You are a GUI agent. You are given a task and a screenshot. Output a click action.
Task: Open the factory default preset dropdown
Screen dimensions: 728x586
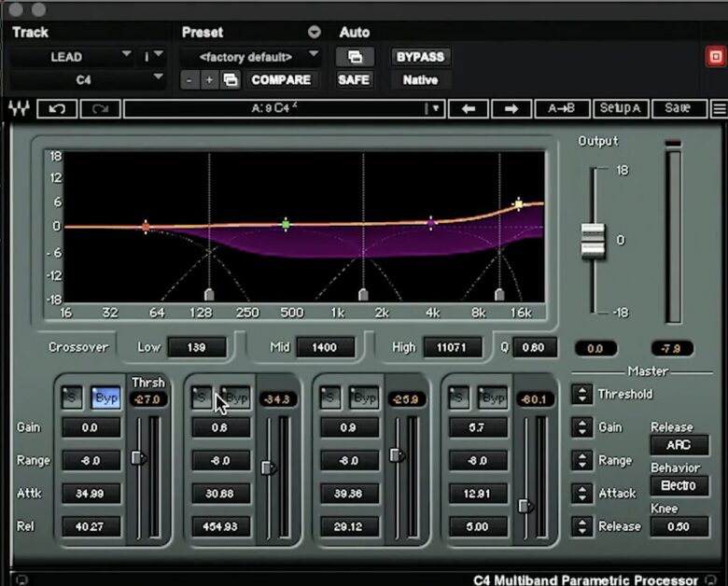(x=251, y=57)
